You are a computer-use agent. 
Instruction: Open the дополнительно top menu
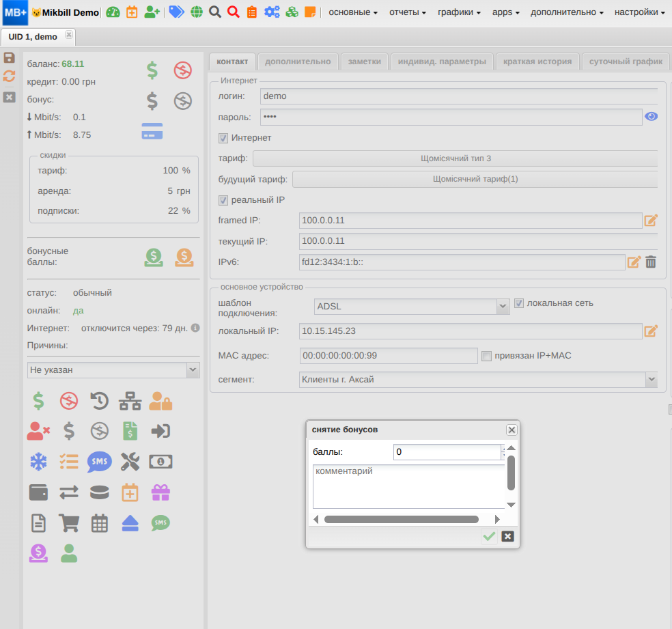click(567, 12)
